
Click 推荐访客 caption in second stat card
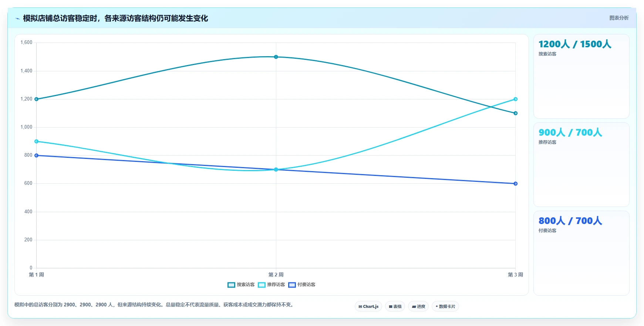coord(547,142)
